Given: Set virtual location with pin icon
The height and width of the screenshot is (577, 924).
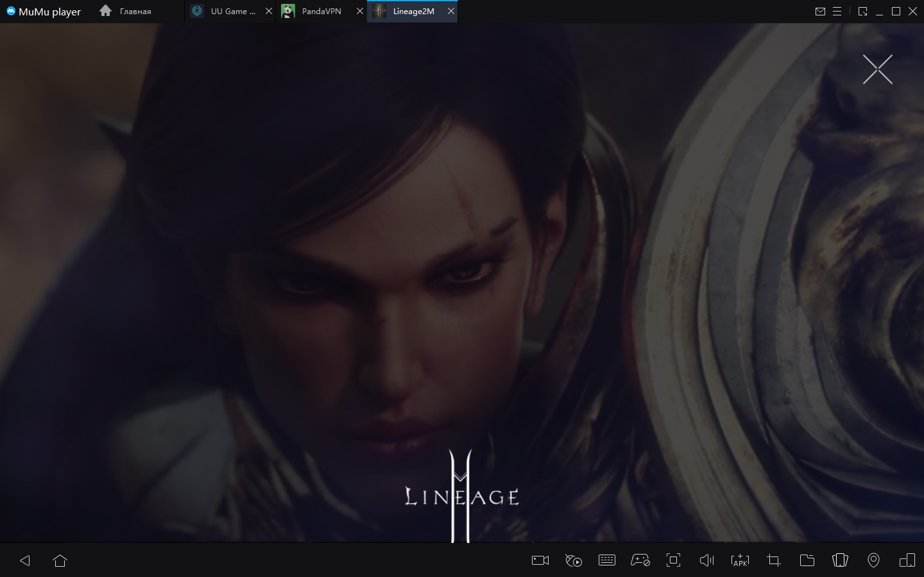Looking at the screenshot, I should 873,560.
